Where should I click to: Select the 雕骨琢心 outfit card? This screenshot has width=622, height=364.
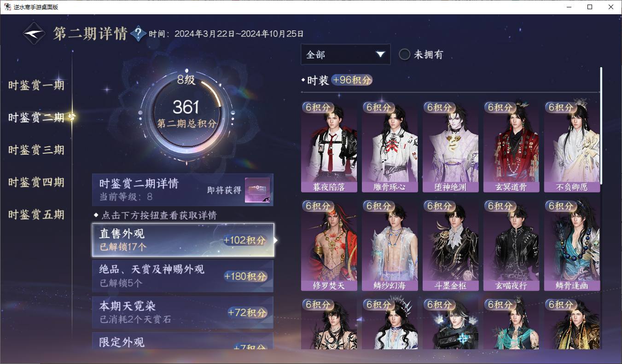coord(389,146)
